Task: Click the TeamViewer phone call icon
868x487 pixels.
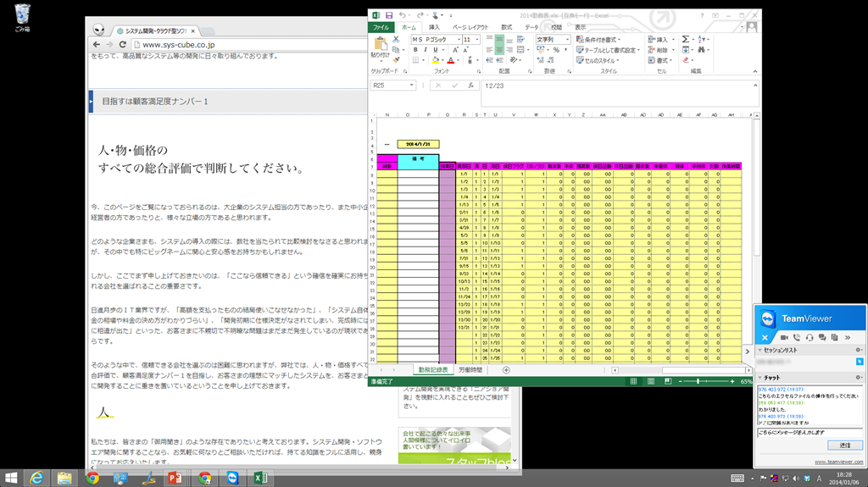Action: click(797, 338)
